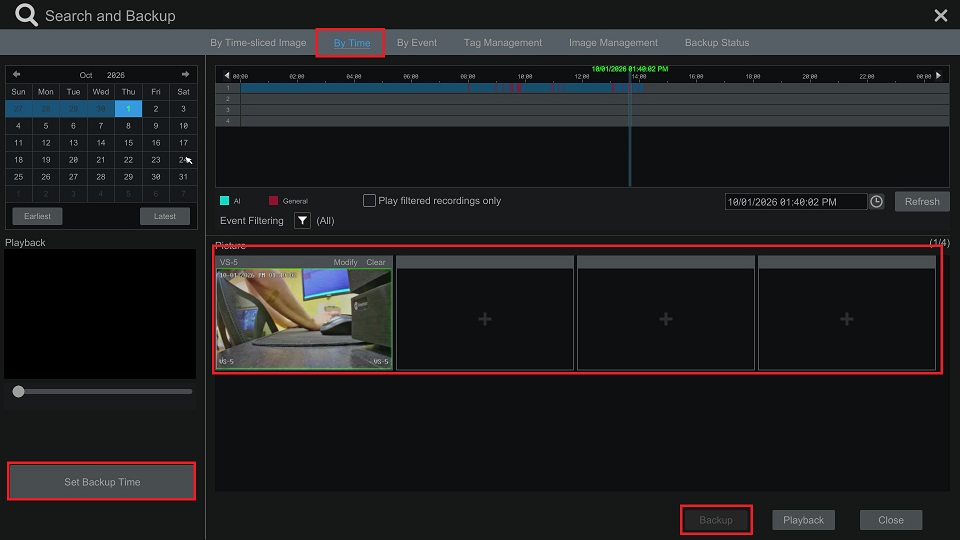Click the Playback button
The image size is (960, 540).
803,520
